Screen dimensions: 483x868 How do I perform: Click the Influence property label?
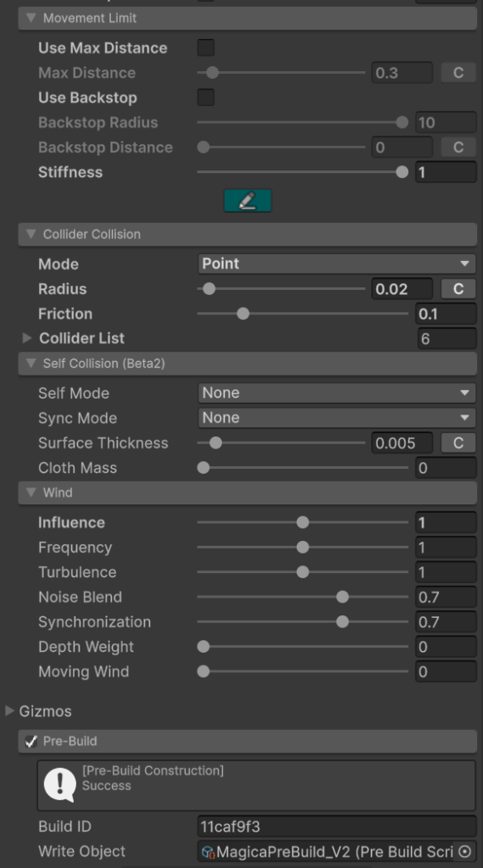(71, 522)
